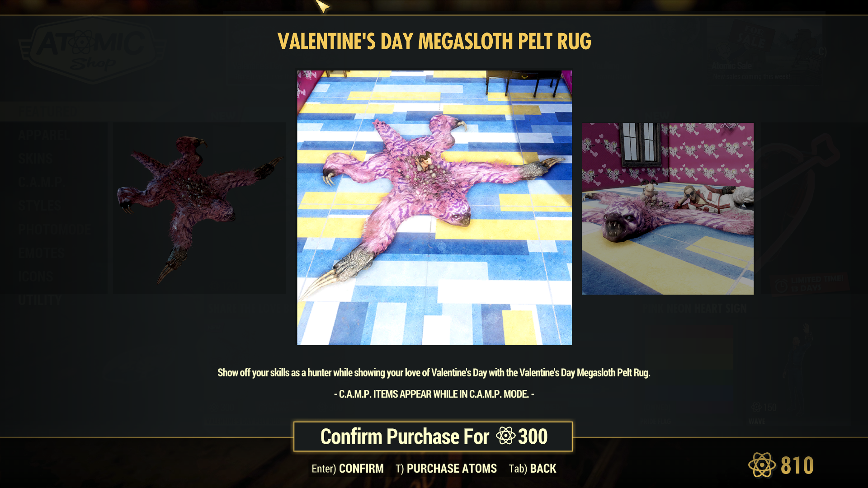Select the dark megasloth pelt model thumbnail
The height and width of the screenshot is (488, 868).
(x=199, y=208)
